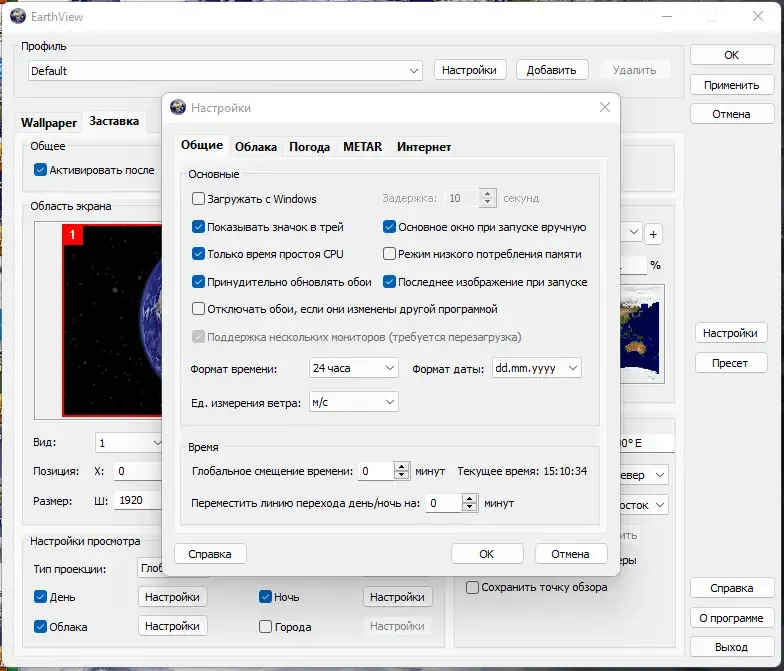Switch to the Интернет tab
The width and height of the screenshot is (784, 671).
pyautogui.click(x=424, y=146)
